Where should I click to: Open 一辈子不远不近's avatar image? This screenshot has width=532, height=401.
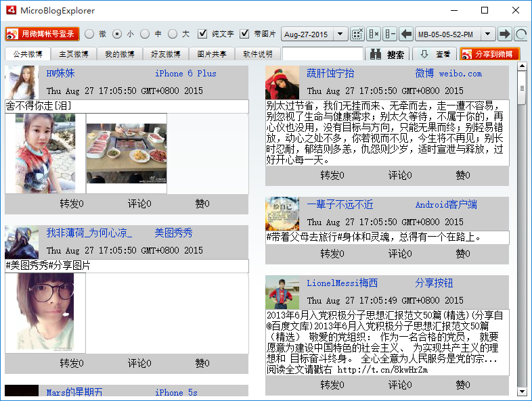pos(282,214)
